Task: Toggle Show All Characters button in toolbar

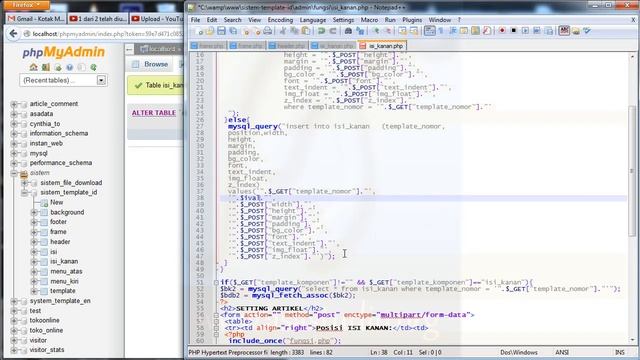Action: (x=441, y=31)
